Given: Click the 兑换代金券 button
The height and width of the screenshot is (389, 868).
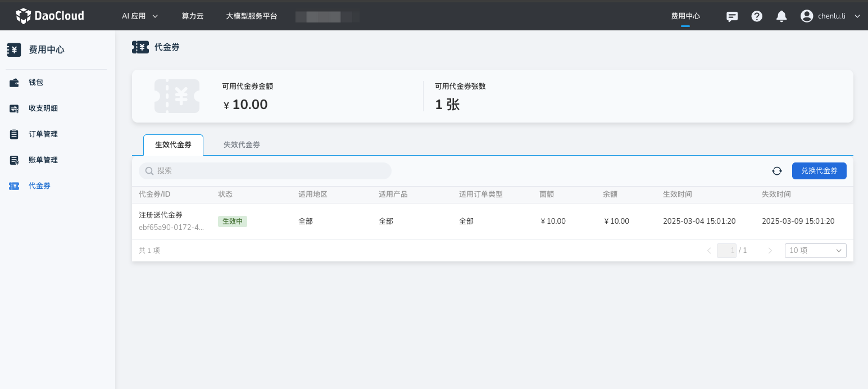Looking at the screenshot, I should pos(819,171).
